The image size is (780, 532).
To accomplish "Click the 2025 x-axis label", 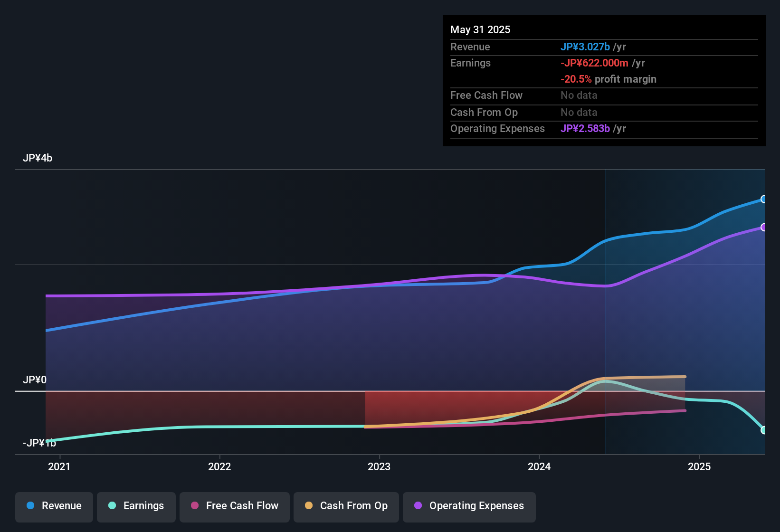I will (x=699, y=466).
